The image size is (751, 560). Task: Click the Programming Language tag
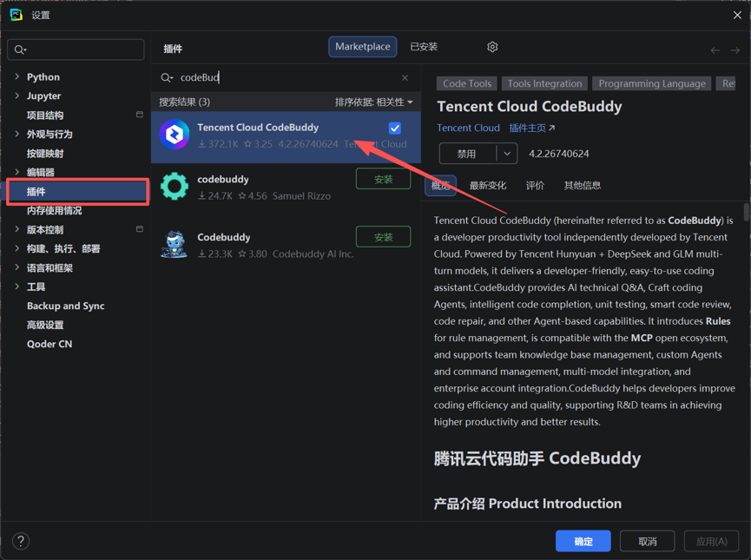point(652,83)
